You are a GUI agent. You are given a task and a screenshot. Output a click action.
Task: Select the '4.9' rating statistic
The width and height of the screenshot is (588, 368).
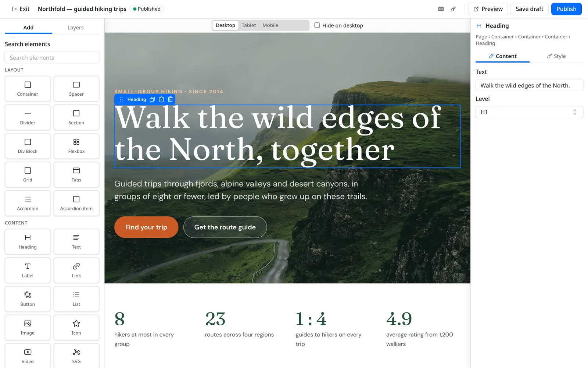tap(399, 319)
